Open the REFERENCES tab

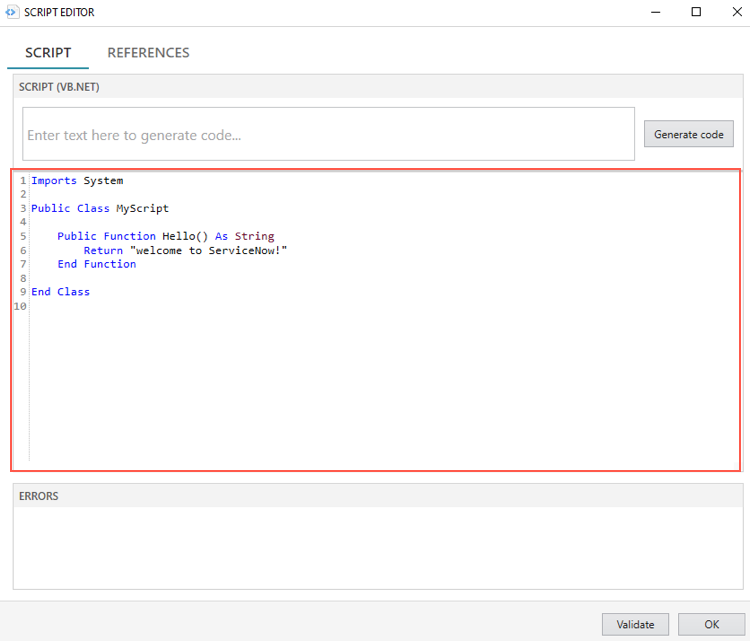coord(148,53)
